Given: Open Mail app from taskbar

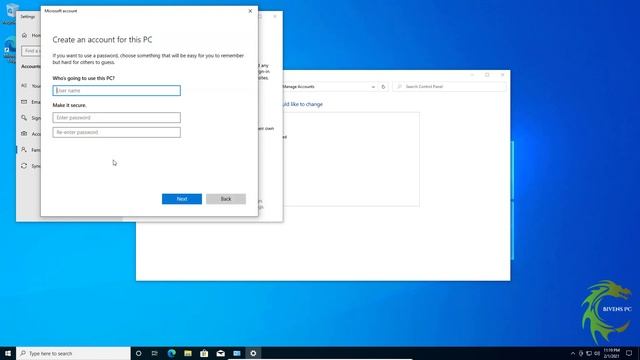Looking at the screenshot, I should 220,353.
